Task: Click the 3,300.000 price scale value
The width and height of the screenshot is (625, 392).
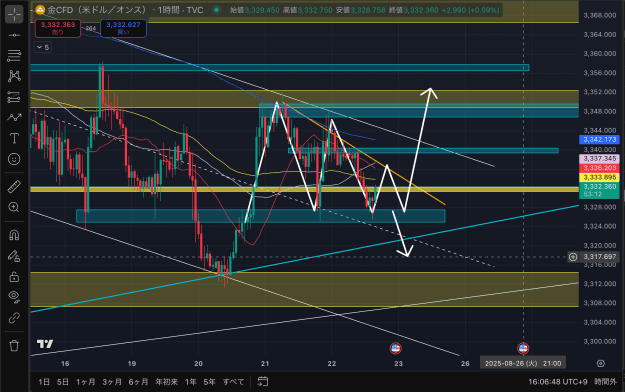Action: click(599, 341)
